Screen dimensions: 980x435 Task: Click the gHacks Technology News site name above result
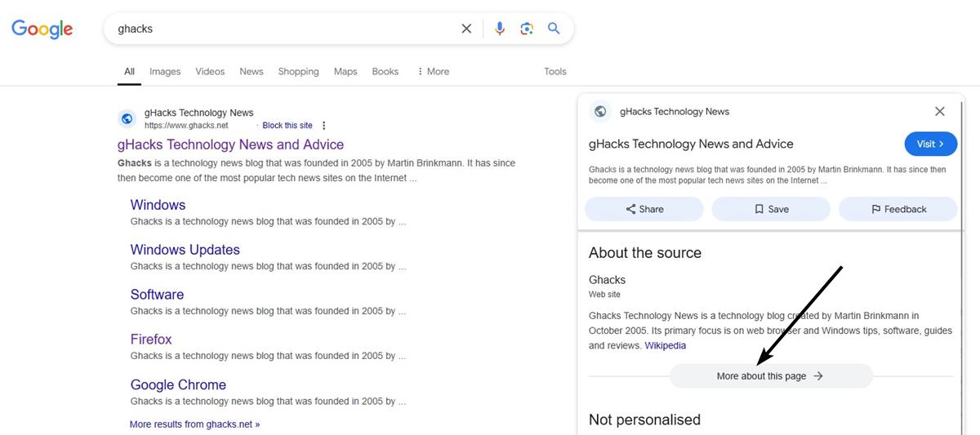pos(199,113)
